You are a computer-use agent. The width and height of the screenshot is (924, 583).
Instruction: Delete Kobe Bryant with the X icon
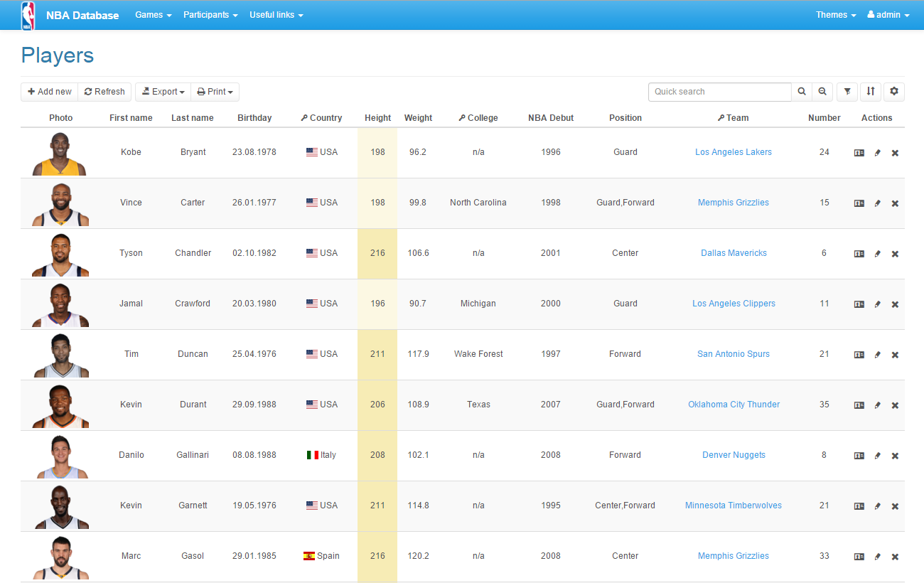tap(895, 153)
